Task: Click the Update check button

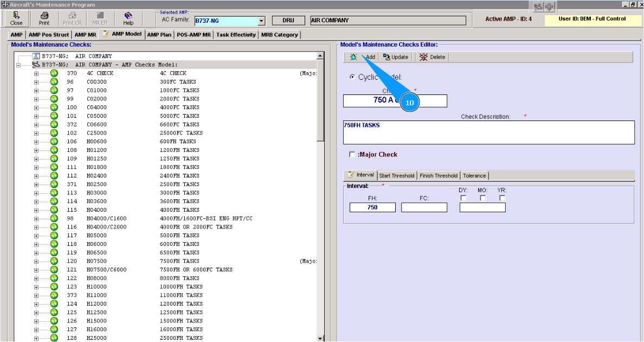Action: (x=395, y=57)
